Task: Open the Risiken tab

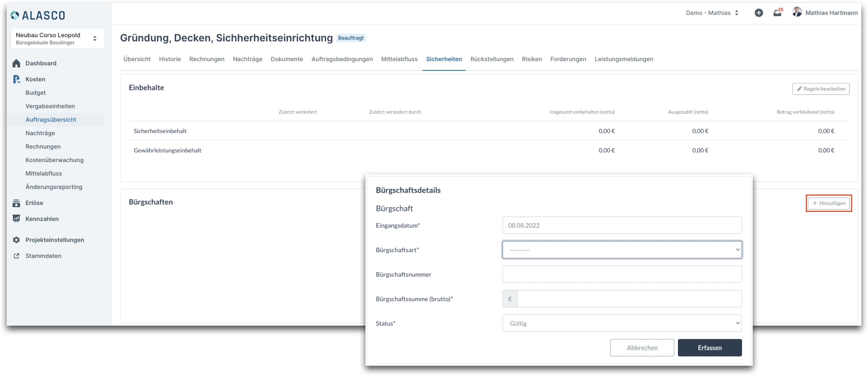Action: coord(532,59)
